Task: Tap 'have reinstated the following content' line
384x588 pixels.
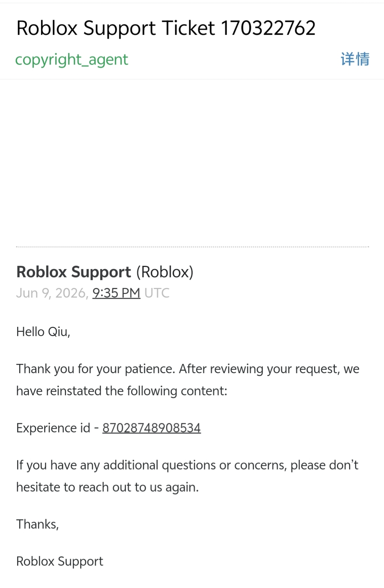Action: [x=122, y=391]
